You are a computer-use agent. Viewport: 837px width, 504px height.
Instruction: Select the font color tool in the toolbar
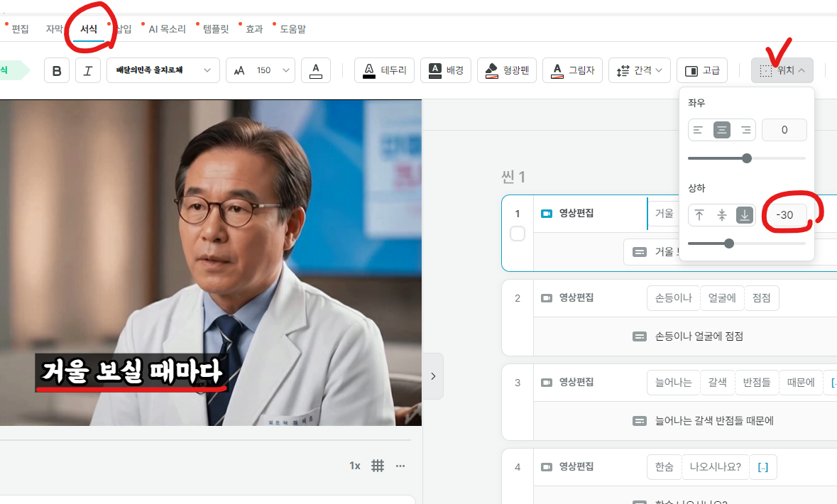coord(316,70)
